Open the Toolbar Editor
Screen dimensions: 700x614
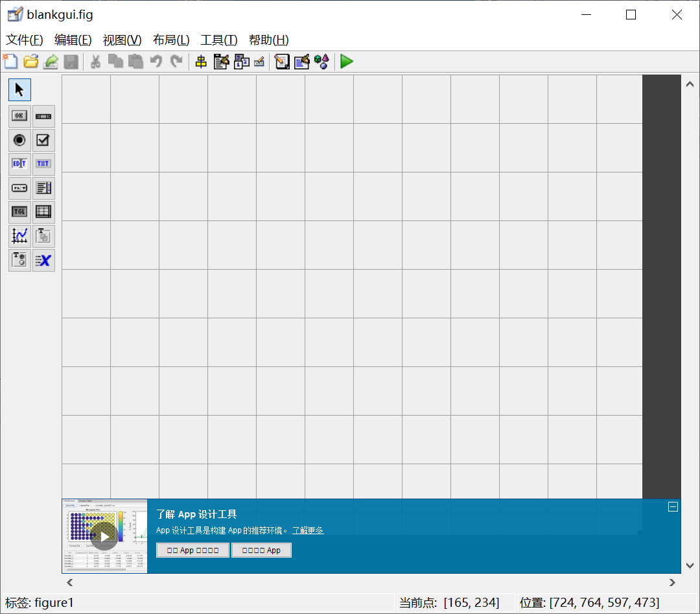259,61
